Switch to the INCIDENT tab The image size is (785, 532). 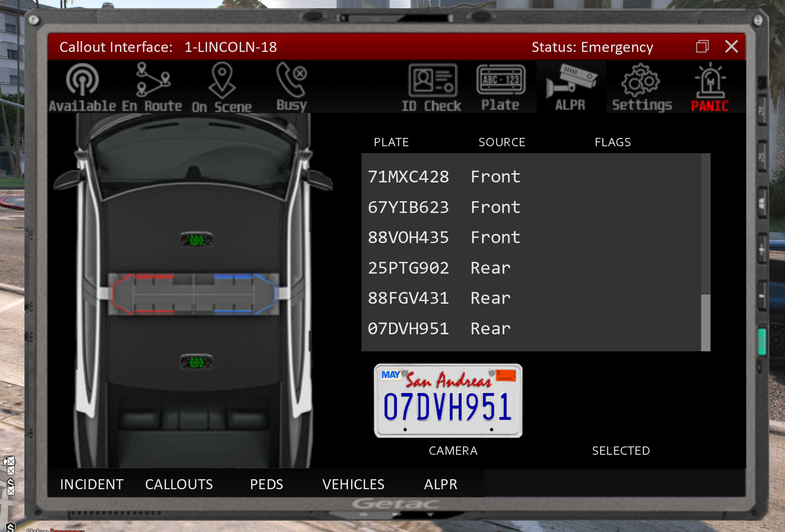click(x=92, y=484)
